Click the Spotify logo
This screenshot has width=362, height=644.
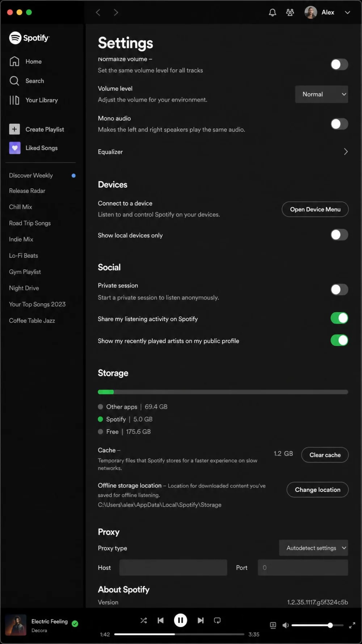(x=29, y=38)
